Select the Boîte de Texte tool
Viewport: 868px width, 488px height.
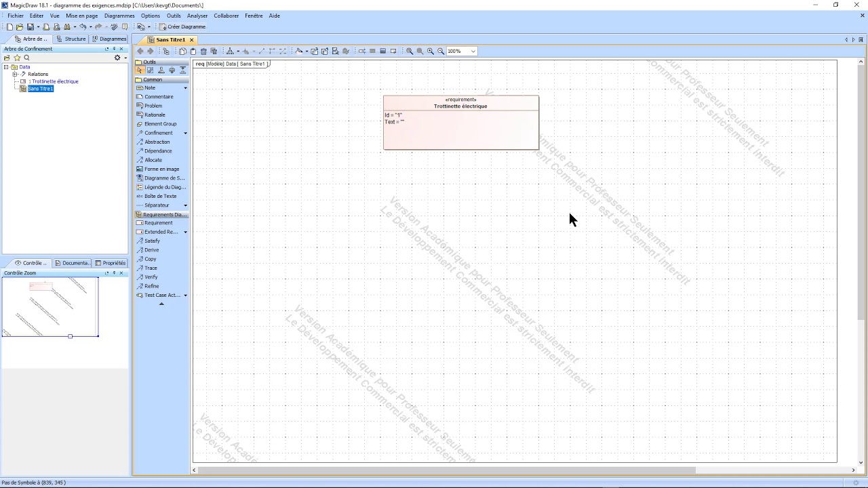click(160, 196)
